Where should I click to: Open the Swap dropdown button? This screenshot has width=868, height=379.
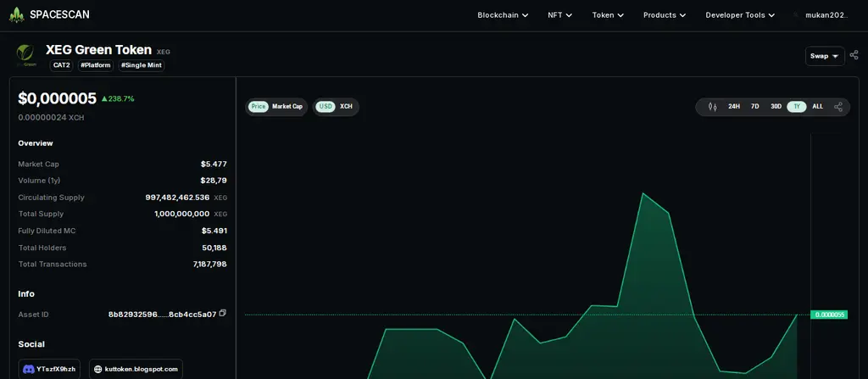point(825,56)
